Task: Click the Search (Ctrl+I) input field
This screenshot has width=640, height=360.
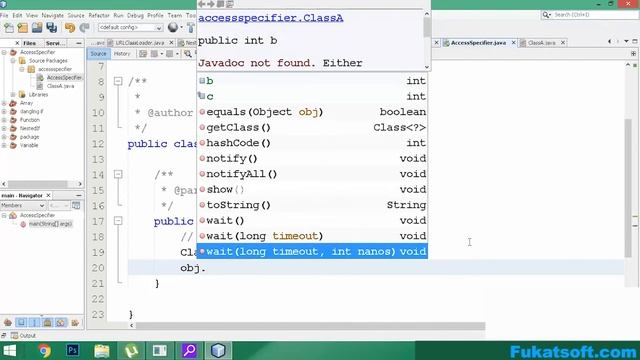Action: click(589, 15)
